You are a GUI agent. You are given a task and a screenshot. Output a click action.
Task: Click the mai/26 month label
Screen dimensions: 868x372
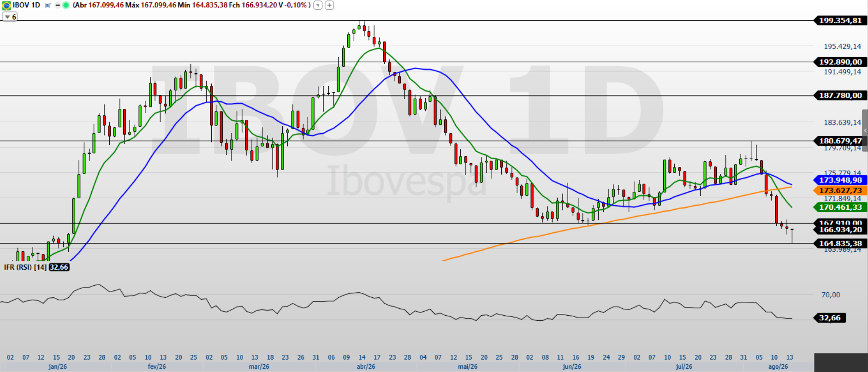click(468, 367)
